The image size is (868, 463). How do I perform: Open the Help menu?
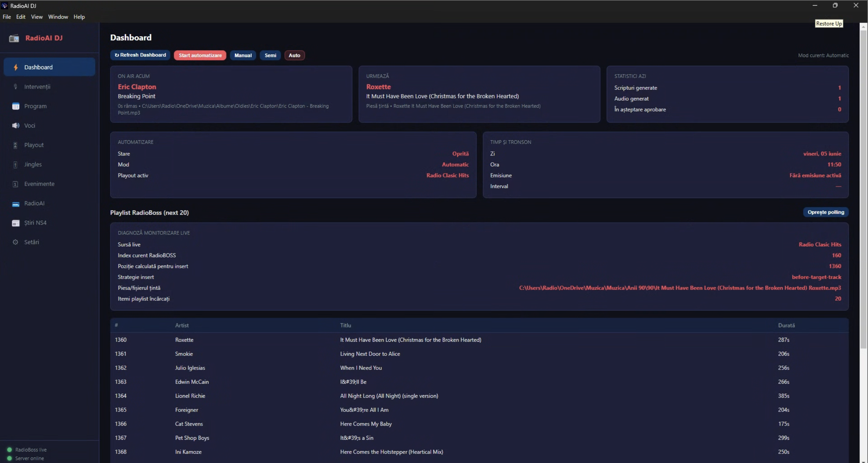tap(79, 17)
